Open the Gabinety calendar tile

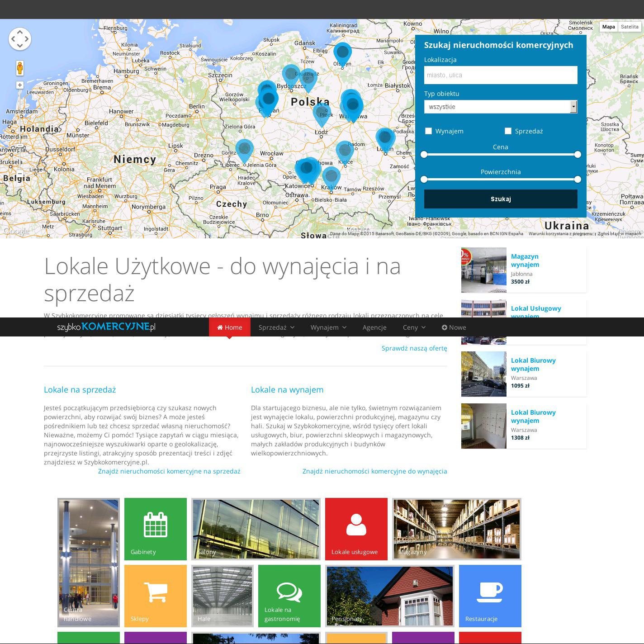pos(156,529)
